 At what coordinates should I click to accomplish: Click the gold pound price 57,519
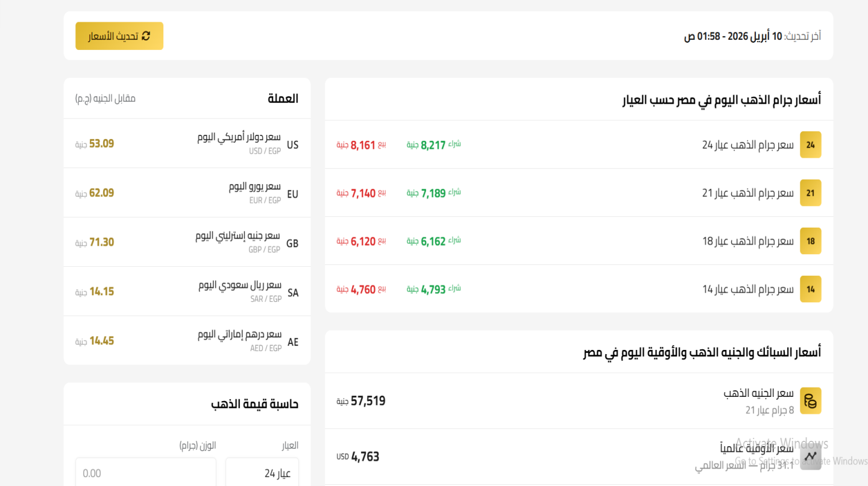[368, 401]
